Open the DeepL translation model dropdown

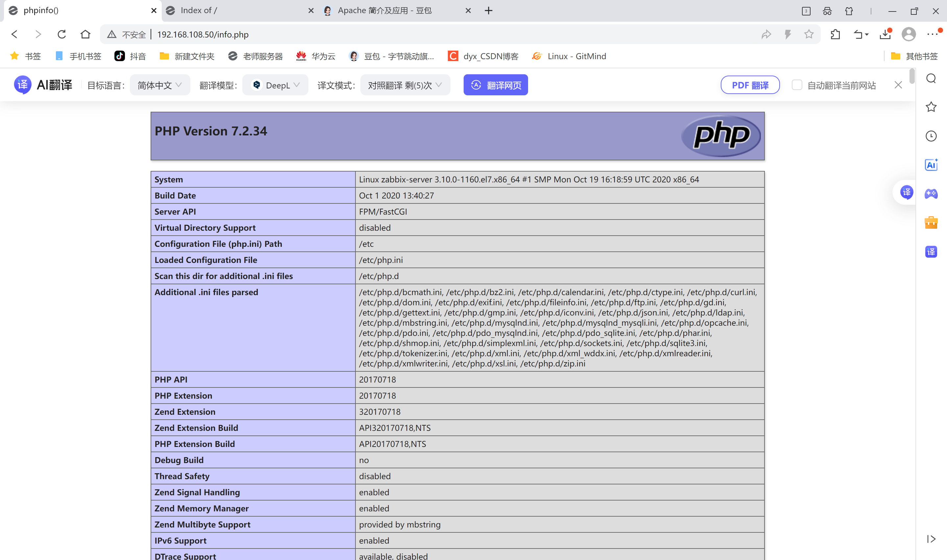276,85
